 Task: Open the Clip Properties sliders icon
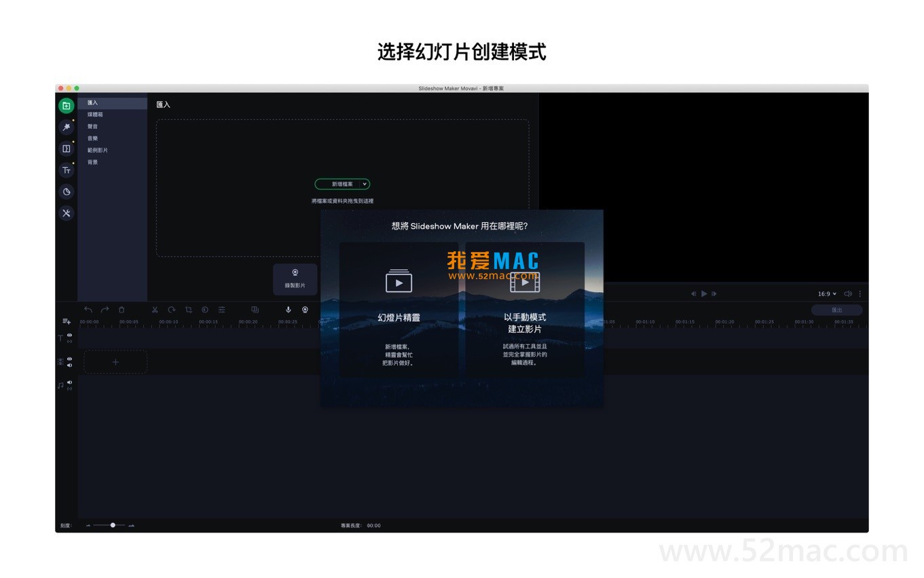click(221, 310)
